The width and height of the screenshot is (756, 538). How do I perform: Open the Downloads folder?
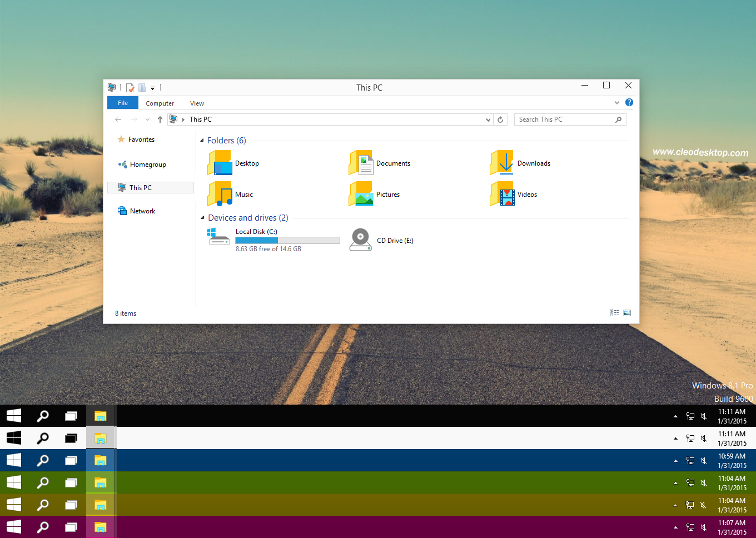tap(534, 163)
